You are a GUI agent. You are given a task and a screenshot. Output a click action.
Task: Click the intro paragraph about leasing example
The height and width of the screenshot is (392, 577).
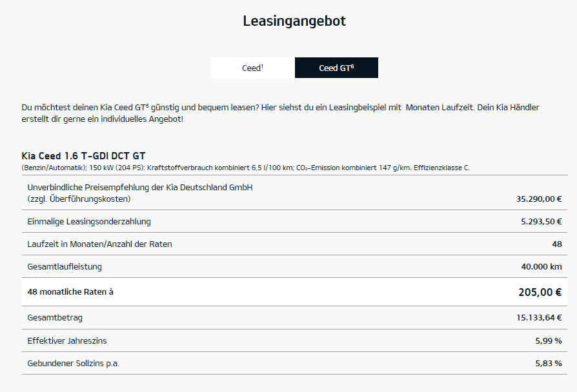tap(280, 113)
